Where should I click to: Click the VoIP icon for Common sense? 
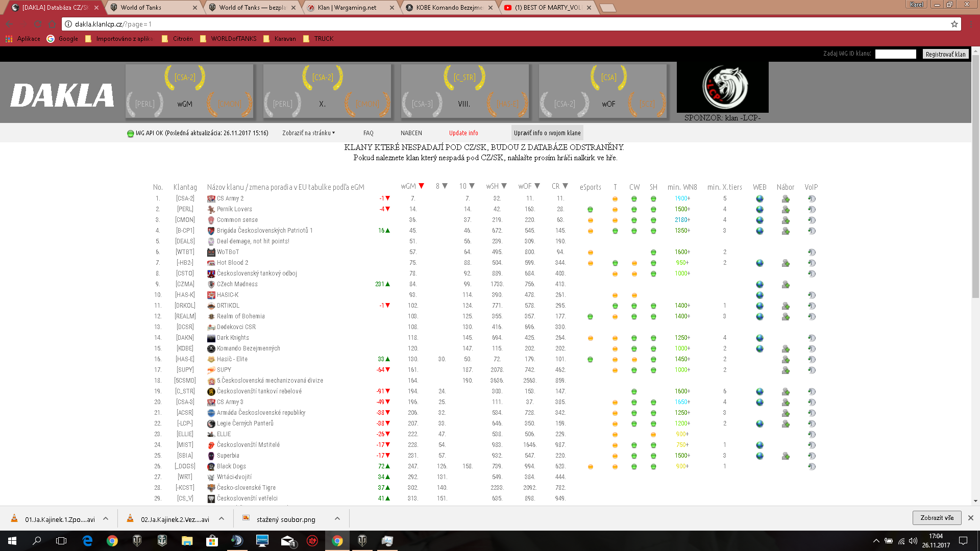coord(812,220)
